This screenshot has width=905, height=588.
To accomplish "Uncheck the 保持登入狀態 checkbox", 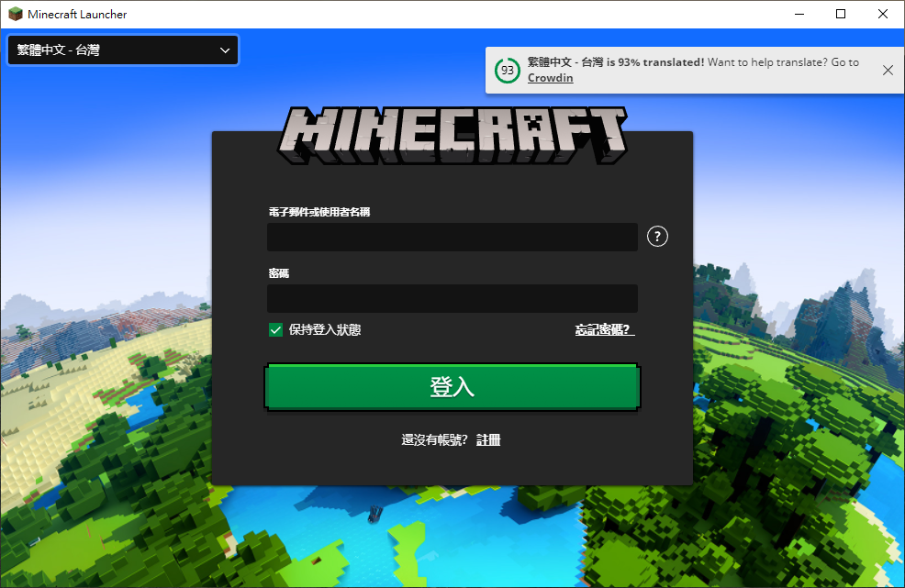I will click(x=275, y=330).
